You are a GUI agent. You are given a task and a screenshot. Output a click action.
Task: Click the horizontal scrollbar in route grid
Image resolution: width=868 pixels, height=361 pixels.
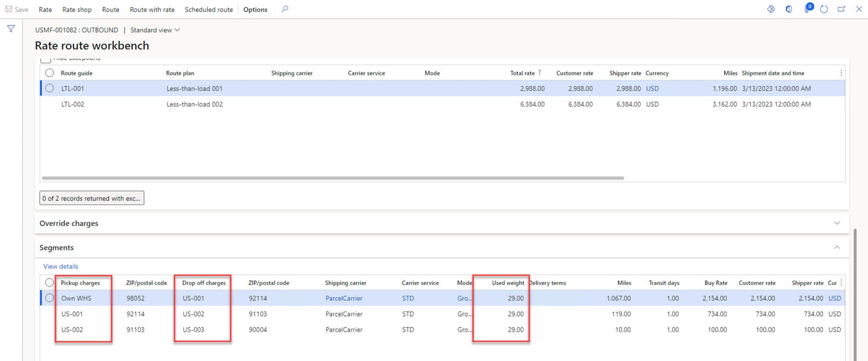point(332,178)
